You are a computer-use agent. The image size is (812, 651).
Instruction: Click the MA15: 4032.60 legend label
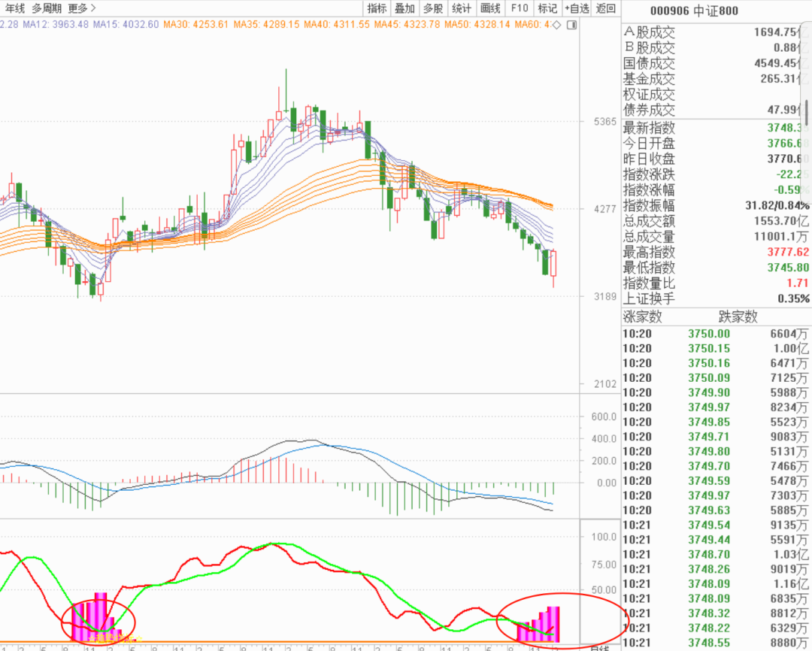pos(126,24)
